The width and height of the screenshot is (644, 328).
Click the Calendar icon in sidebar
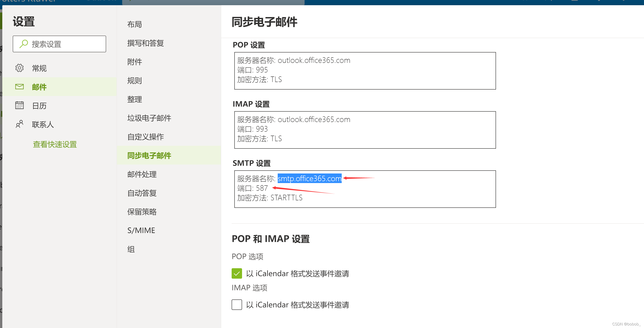point(19,105)
